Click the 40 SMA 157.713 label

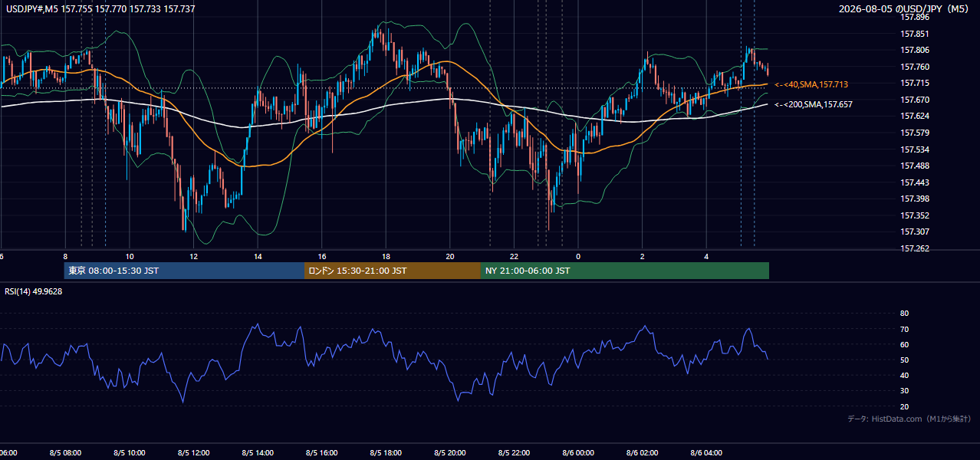(811, 84)
